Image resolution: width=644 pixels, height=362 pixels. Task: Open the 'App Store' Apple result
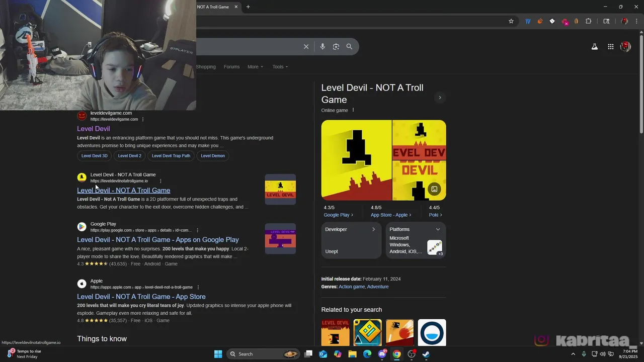point(141,297)
